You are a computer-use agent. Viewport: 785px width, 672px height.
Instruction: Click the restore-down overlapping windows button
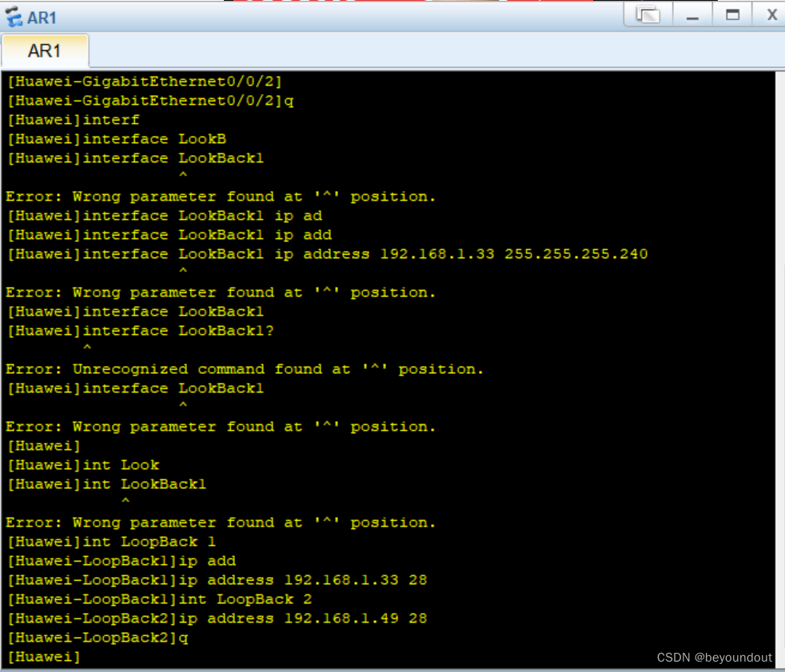648,15
